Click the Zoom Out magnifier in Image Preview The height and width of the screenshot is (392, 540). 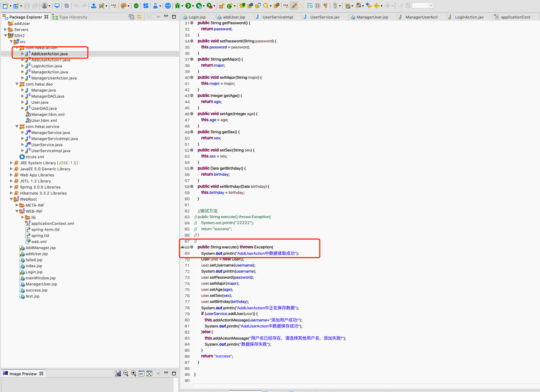[126, 373]
